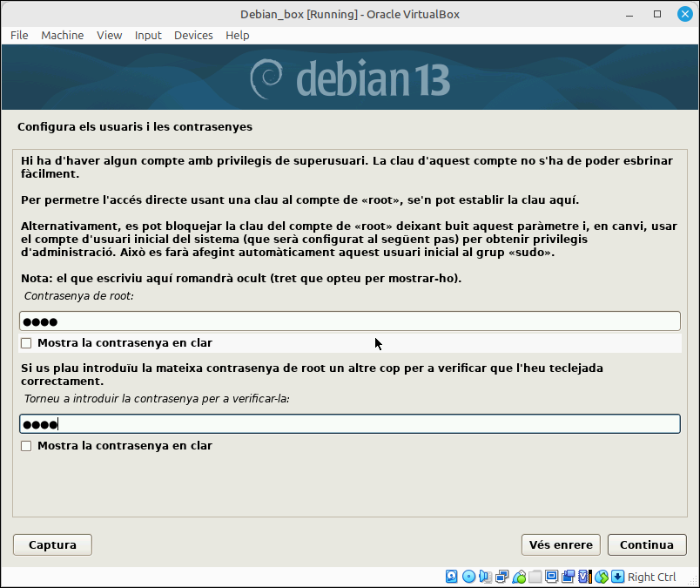Open the network adapter status icon
This screenshot has height=588, width=700.
502,577
